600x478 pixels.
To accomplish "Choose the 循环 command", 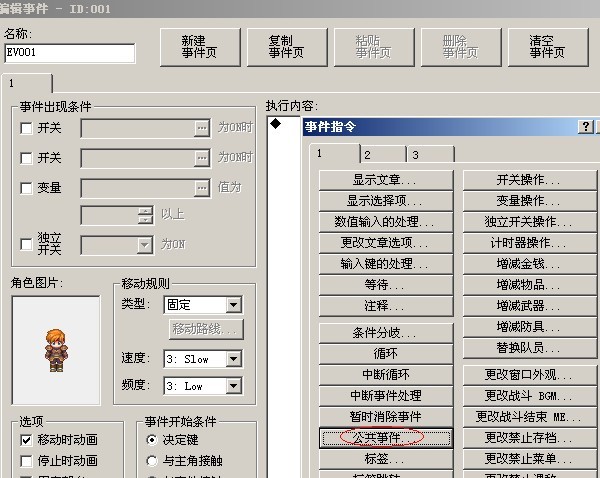I will tap(386, 354).
